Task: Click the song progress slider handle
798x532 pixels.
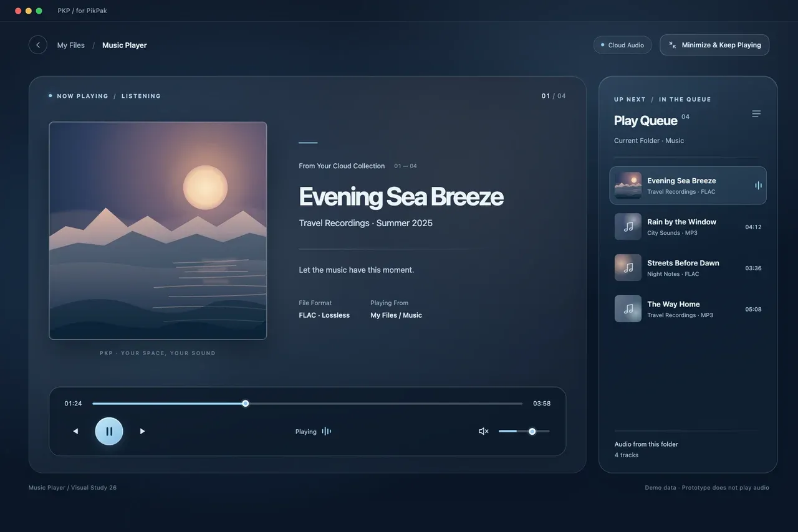Action: 246,404
